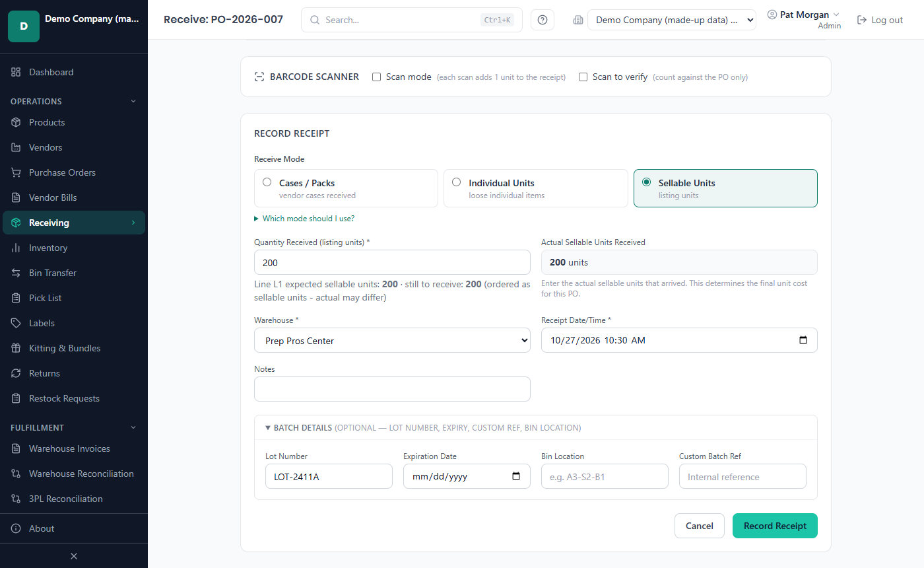
Task: Click the Custom Batch Ref field
Action: (742, 476)
